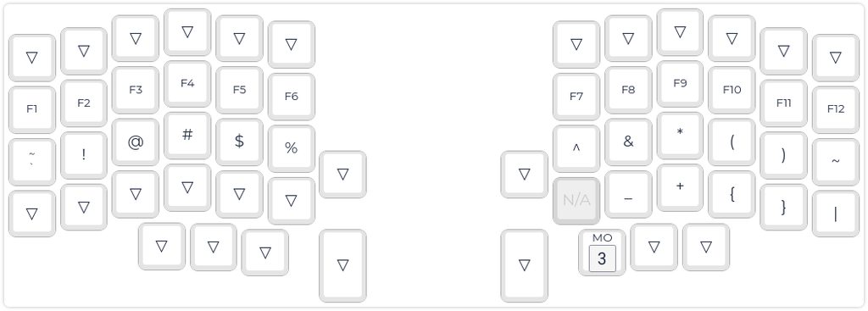Click the closing parenthesis key
Viewport: 868px width, 311px height.
(783, 154)
